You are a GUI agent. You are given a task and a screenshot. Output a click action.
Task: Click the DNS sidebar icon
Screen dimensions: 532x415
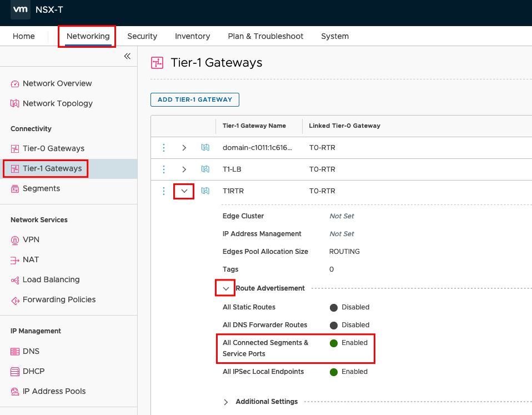point(15,352)
